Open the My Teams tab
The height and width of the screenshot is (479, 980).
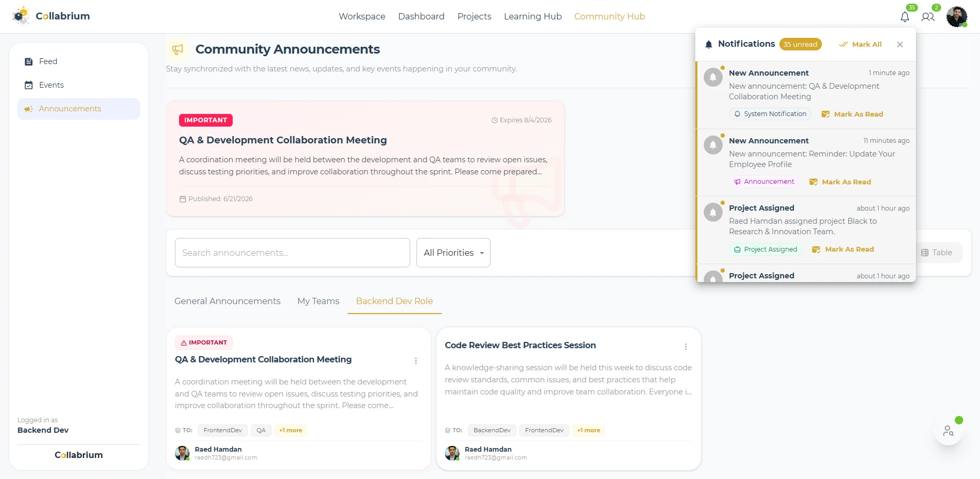[x=318, y=301]
